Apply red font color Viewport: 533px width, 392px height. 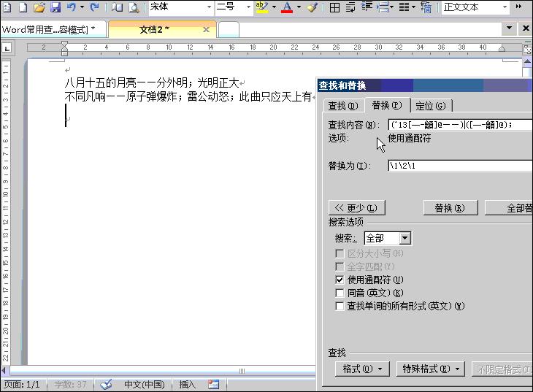point(287,7)
